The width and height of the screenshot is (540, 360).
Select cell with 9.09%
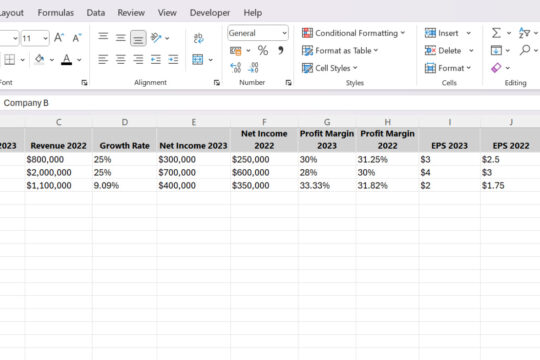[124, 186]
